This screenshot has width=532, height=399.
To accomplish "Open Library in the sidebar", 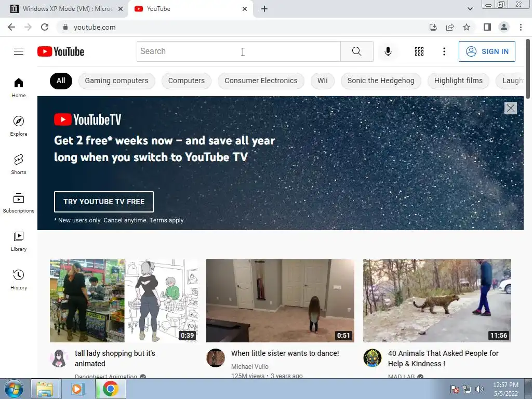I will pos(19,241).
